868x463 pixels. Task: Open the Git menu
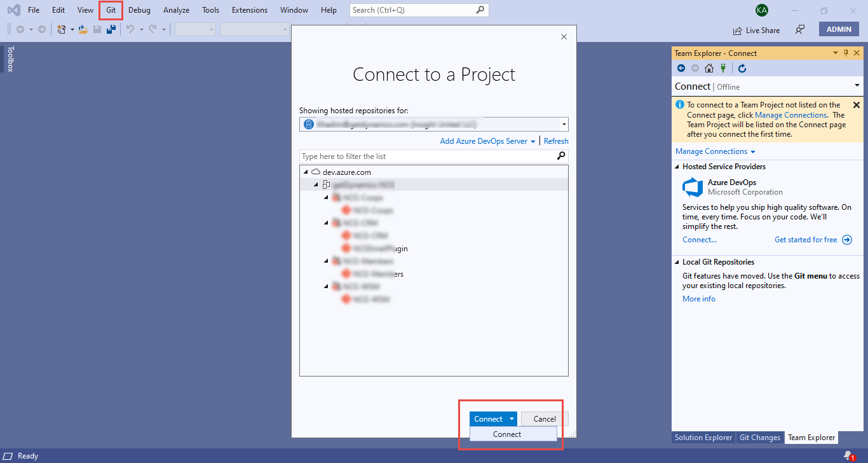(111, 10)
